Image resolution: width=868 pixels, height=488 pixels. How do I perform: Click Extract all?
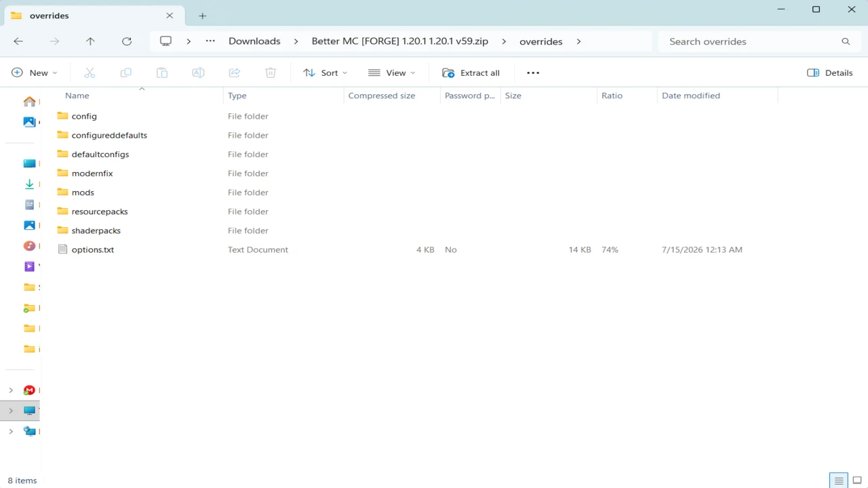point(471,73)
